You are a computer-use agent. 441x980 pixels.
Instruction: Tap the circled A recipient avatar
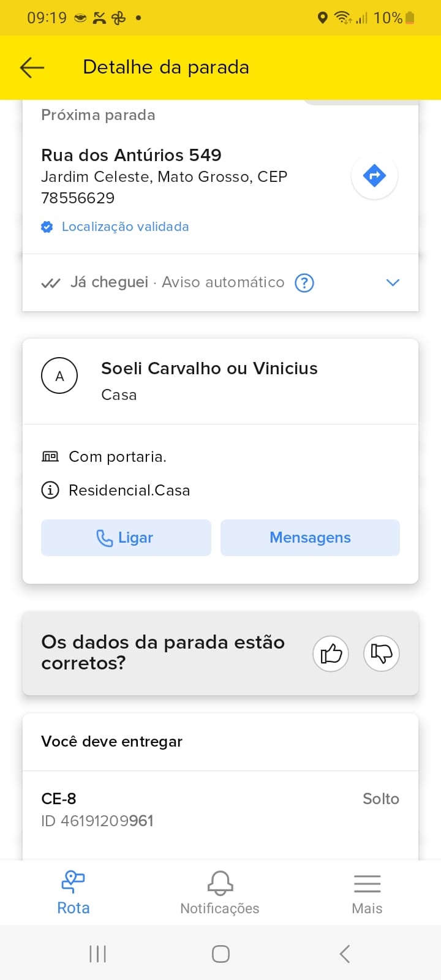click(x=59, y=375)
